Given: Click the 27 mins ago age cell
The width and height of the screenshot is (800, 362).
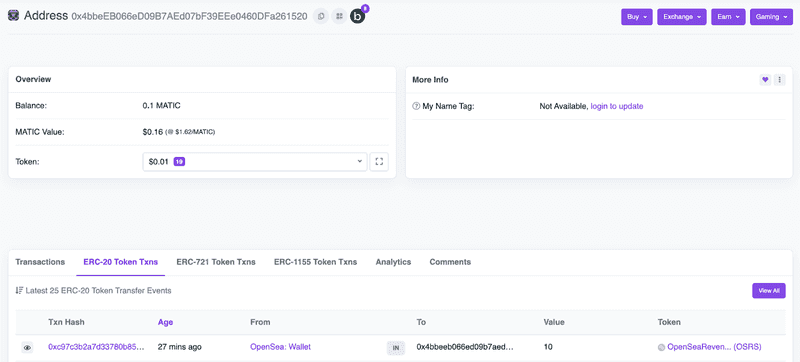Looking at the screenshot, I should pyautogui.click(x=180, y=347).
